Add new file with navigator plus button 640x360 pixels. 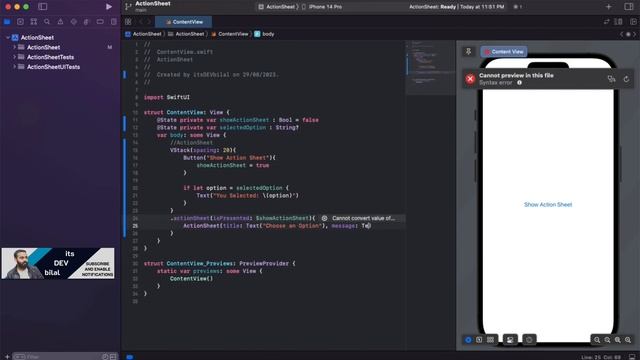pos(7,356)
